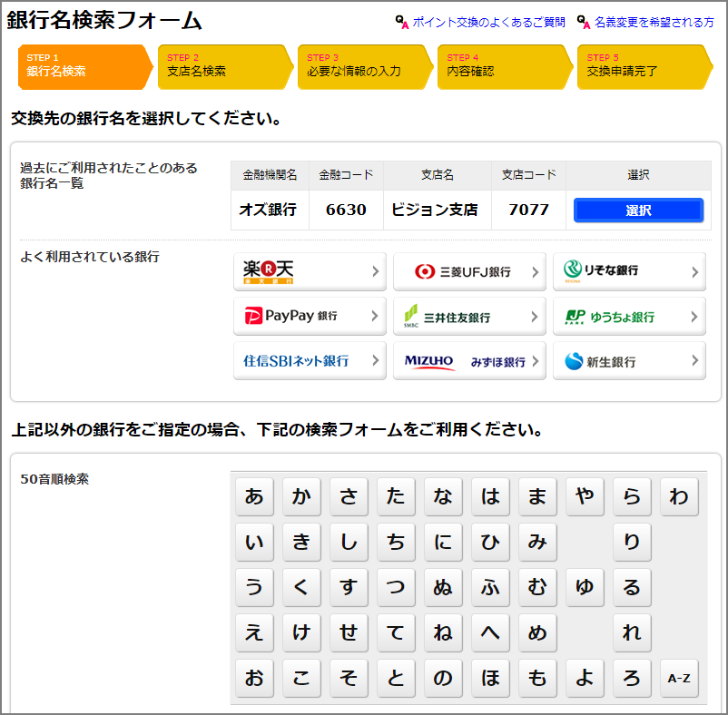Select the ゆうちょ銀行 logo button
728x715 pixels.
[629, 316]
